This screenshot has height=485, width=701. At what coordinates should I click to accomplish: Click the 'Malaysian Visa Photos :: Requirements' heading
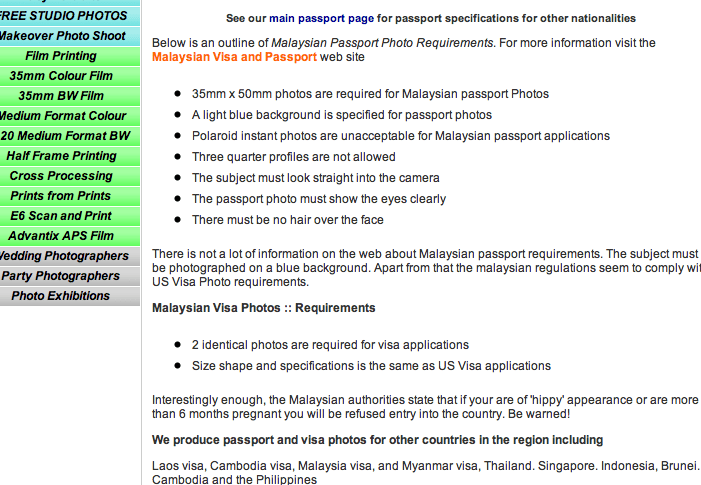point(263,307)
